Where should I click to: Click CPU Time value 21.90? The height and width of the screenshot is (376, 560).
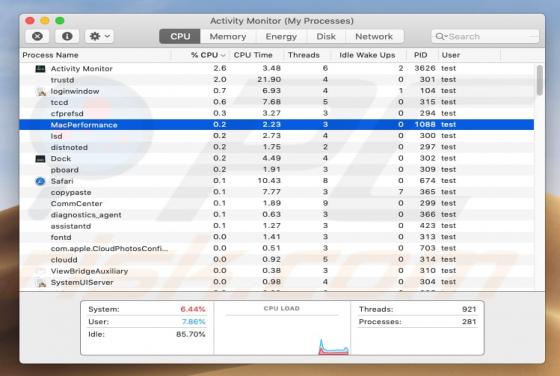(x=269, y=79)
